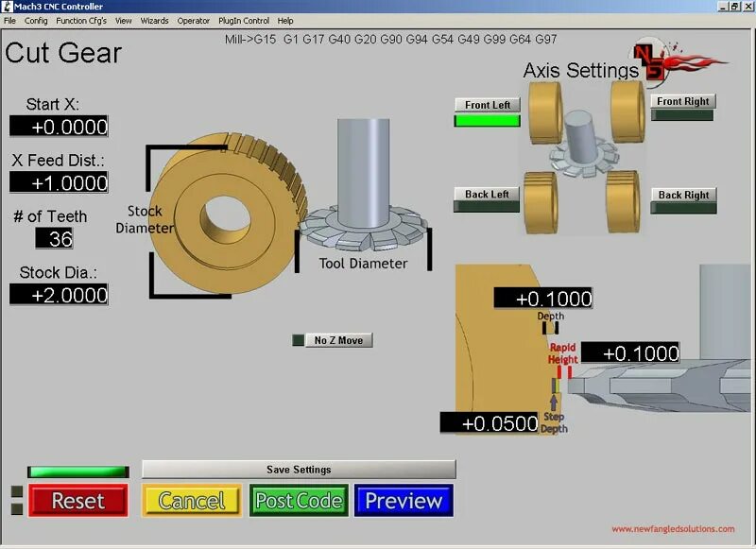Screen dimensions: 756x549
Task: Select the Front Right axis setting
Action: click(682, 101)
